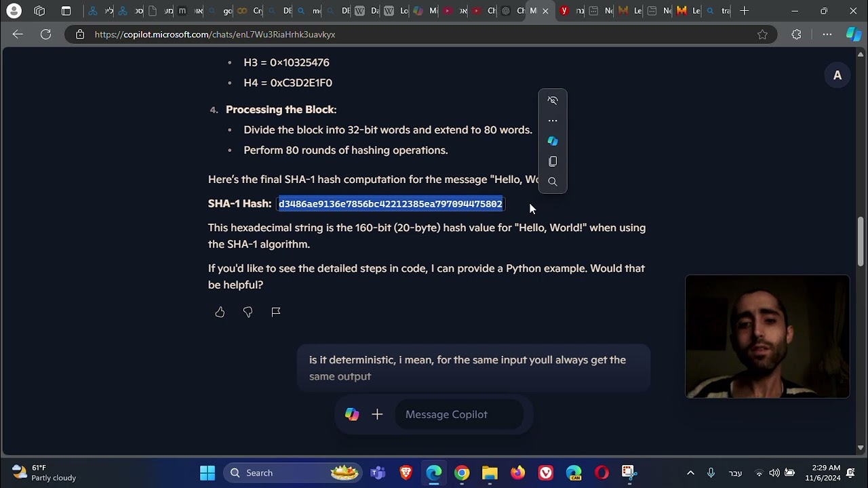Launch Opera from the taskbar

pyautogui.click(x=601, y=473)
